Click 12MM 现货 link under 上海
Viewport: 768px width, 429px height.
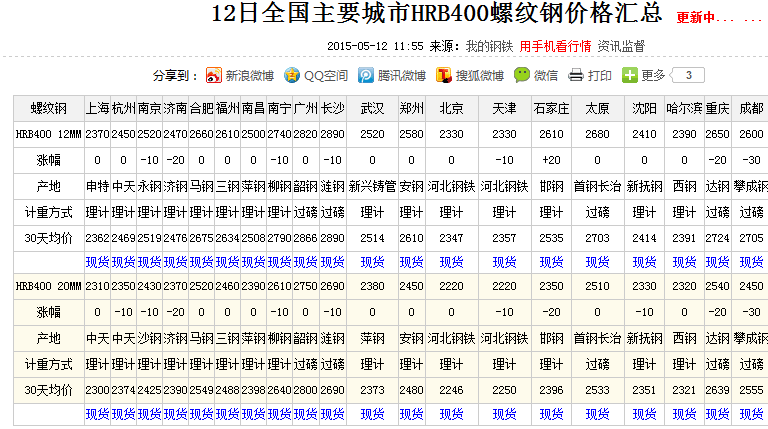click(97, 262)
